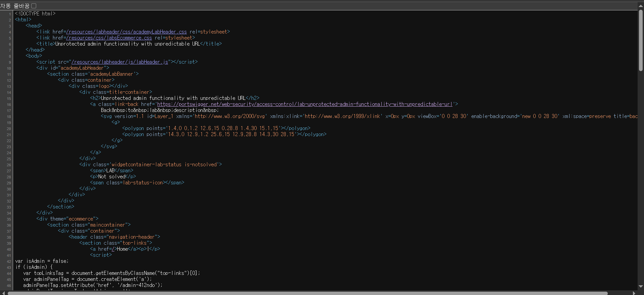
Task: Click the 'var adminPanelTag' createElement line
Action: tap(88, 279)
